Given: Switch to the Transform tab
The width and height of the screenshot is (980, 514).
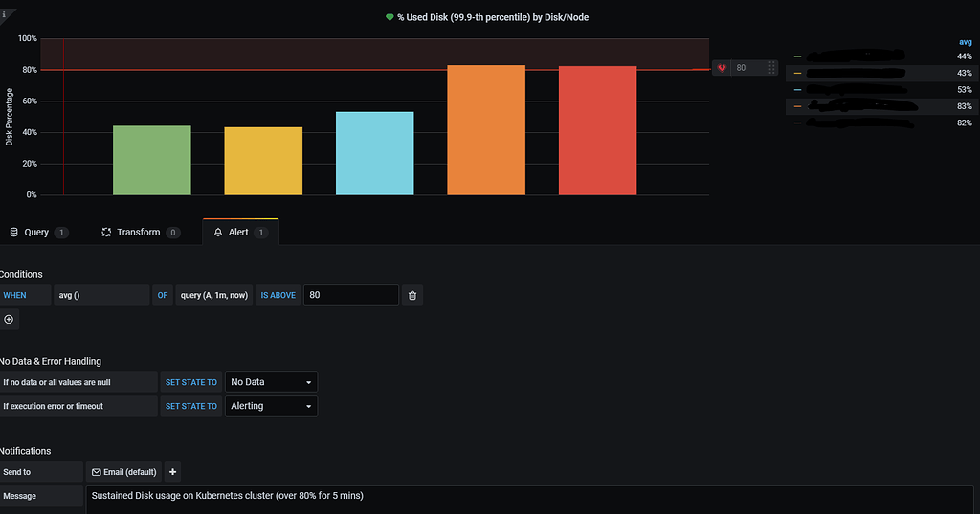Looking at the screenshot, I should click(x=141, y=232).
